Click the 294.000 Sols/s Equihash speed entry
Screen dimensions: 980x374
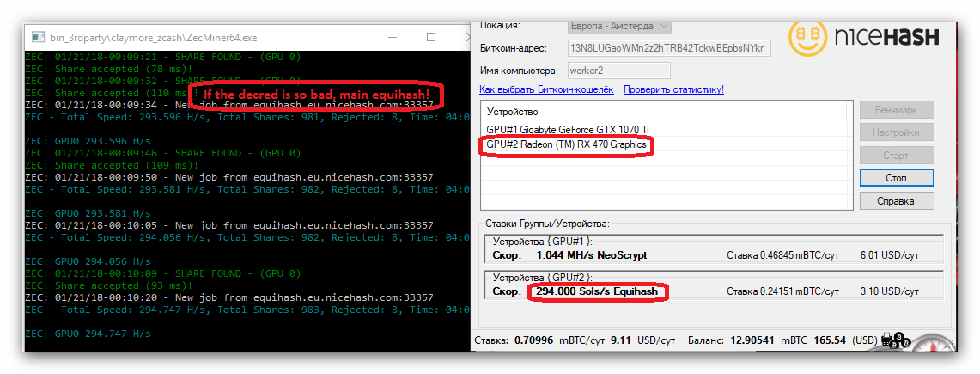(597, 292)
